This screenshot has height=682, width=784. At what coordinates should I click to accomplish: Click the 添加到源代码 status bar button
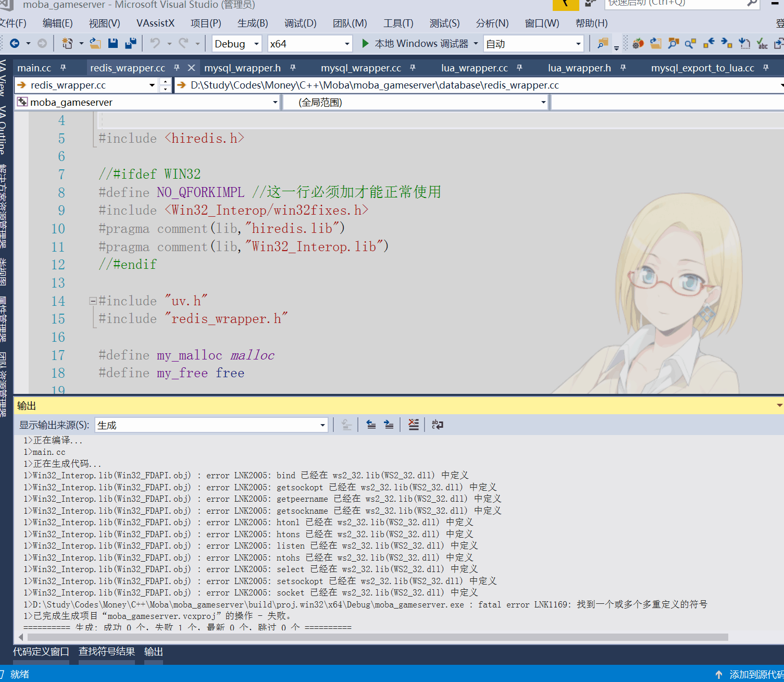tap(750, 675)
